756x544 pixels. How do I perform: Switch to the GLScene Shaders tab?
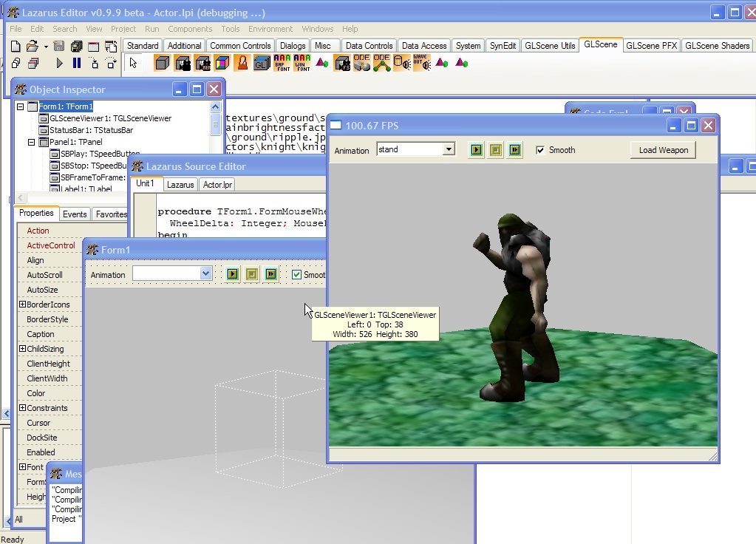[717, 46]
